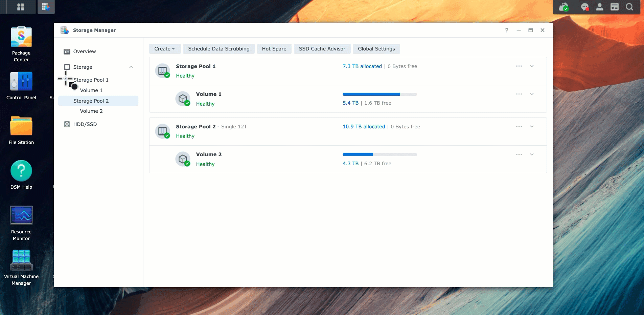Image resolution: width=644 pixels, height=315 pixels.
Task: Open Storage Pool 1 more options menu
Action: [519, 66]
